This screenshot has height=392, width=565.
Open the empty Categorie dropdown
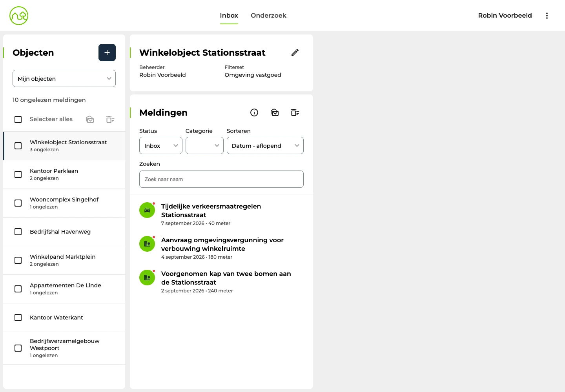tap(204, 145)
